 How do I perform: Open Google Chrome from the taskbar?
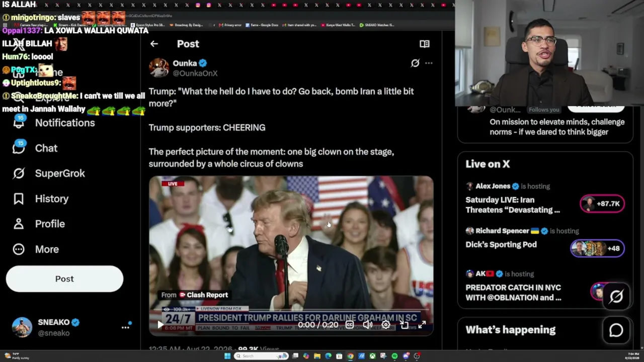pos(350,356)
